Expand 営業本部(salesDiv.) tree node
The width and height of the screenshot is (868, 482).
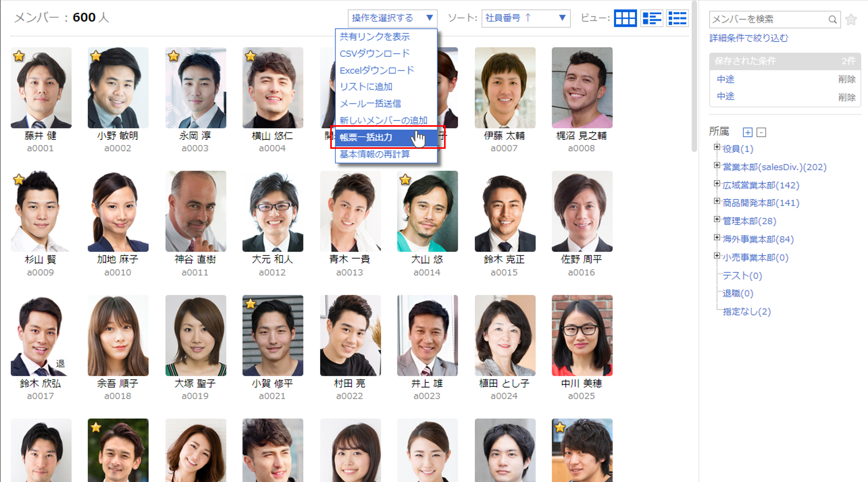pyautogui.click(x=717, y=165)
